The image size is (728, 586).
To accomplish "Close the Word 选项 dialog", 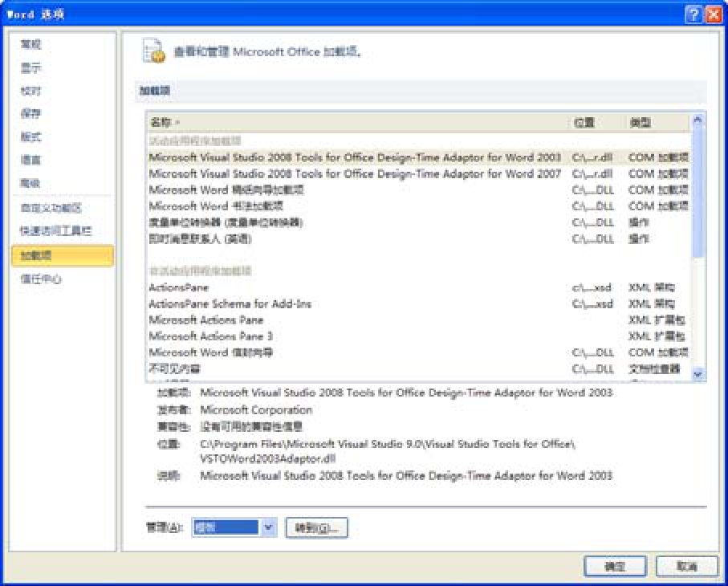I will coord(714,15).
